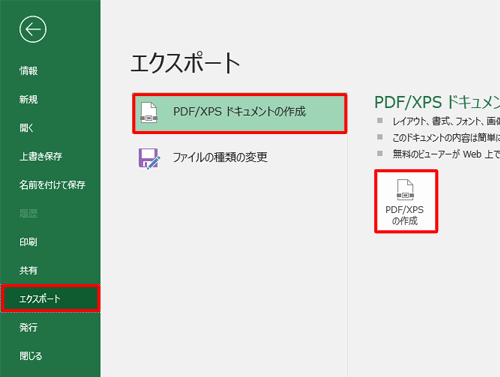Screen dimensions: 500x377
Task: Choose 上書き保存 in the sidebar
Action: coord(41,156)
